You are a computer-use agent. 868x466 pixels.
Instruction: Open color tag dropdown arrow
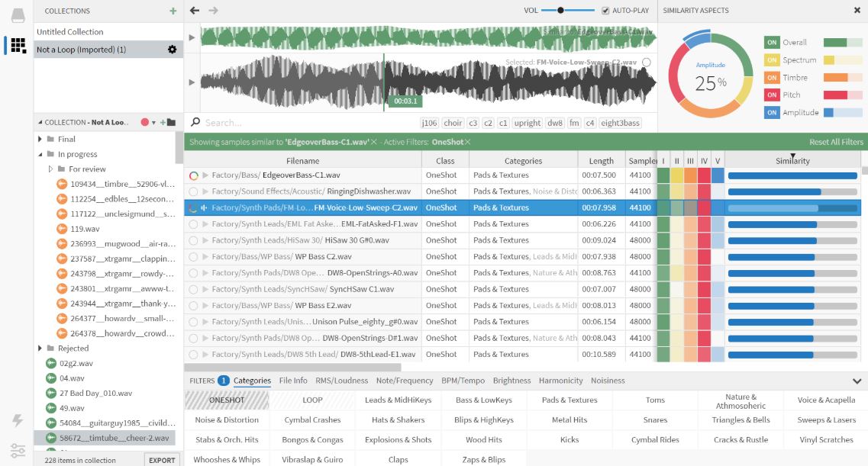click(x=153, y=123)
